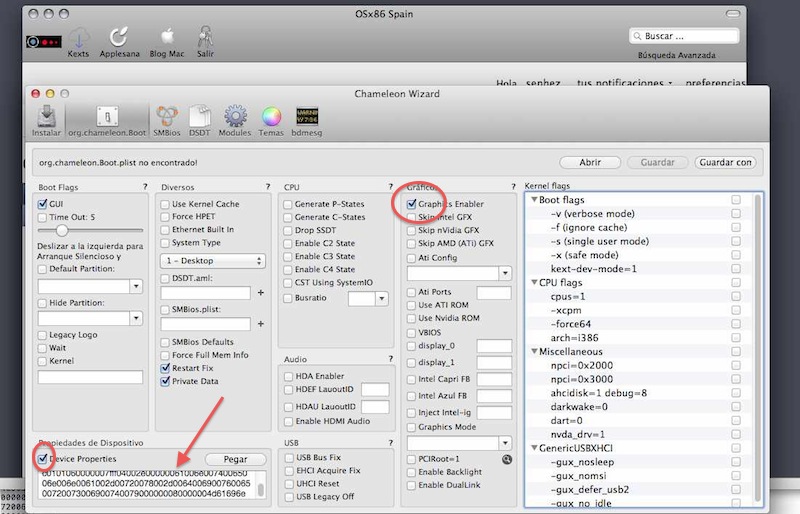This screenshot has width=800, height=514.
Task: Click Búsqueda Avanzada link
Action: [677, 55]
